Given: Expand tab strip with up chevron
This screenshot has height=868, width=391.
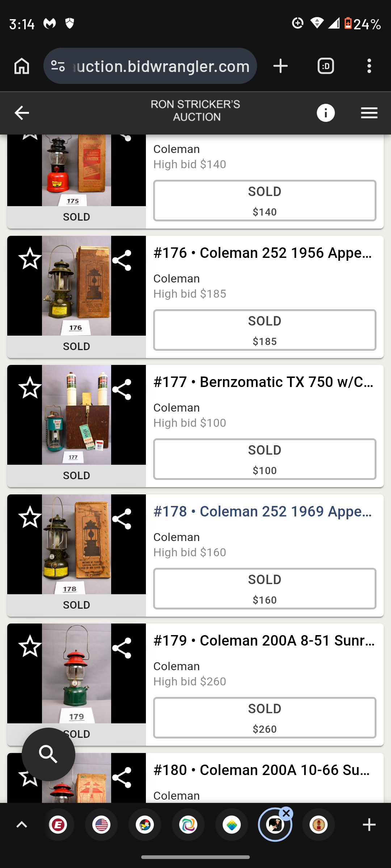Looking at the screenshot, I should pos(22,825).
